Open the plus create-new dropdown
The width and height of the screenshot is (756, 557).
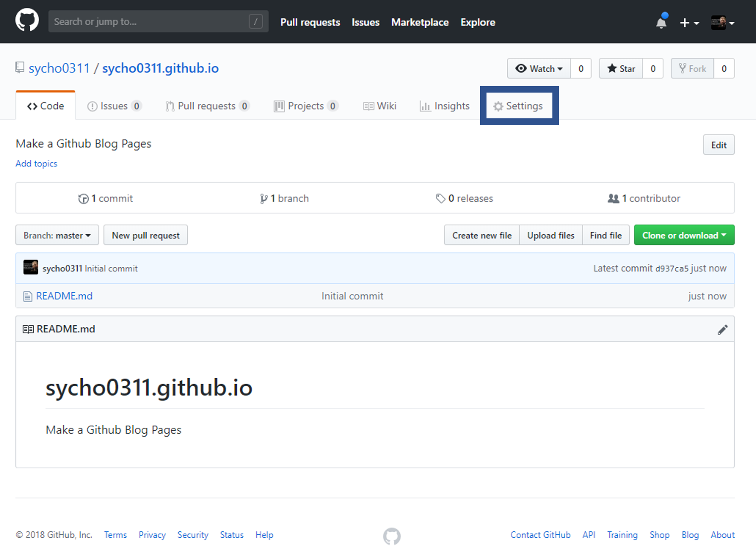(x=689, y=23)
